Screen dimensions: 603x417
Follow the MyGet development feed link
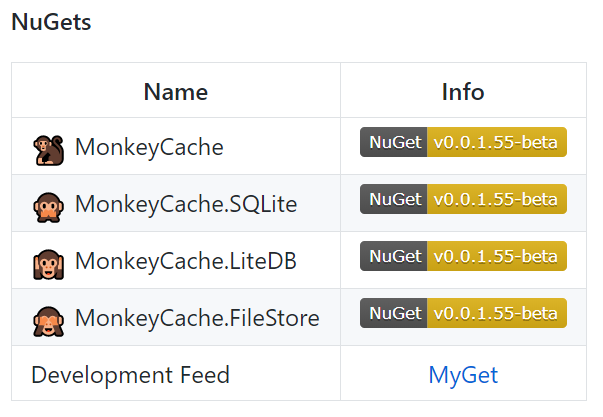point(463,375)
